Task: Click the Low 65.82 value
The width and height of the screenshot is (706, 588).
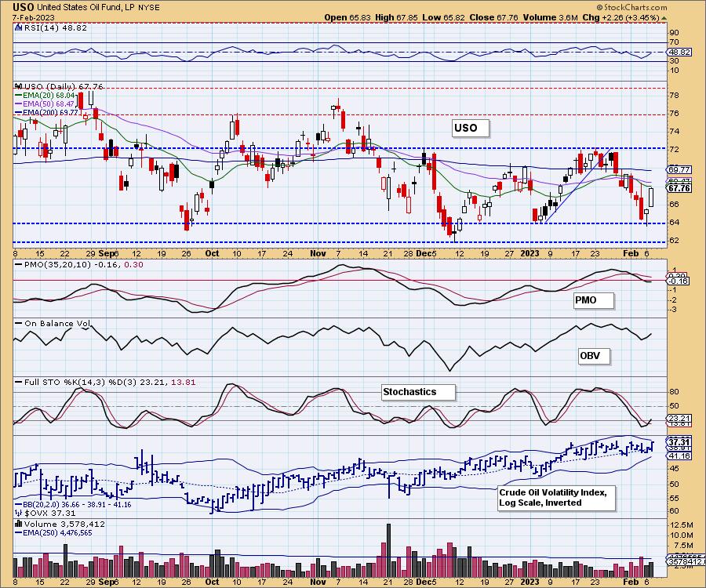Action: click(x=443, y=17)
